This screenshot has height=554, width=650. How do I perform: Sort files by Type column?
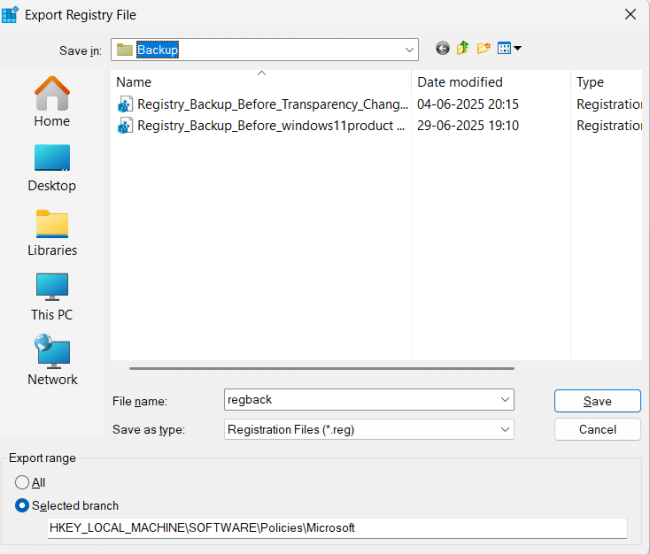[x=606, y=82]
